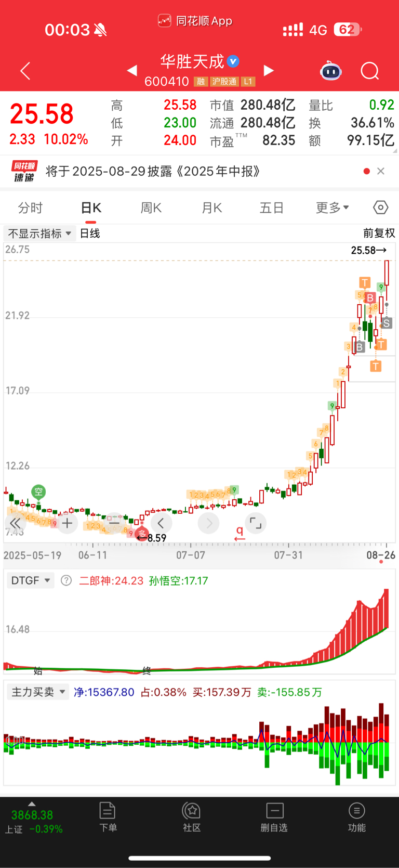Tap the verified badge beside 华胜天成
The image size is (399, 868).
point(233,61)
